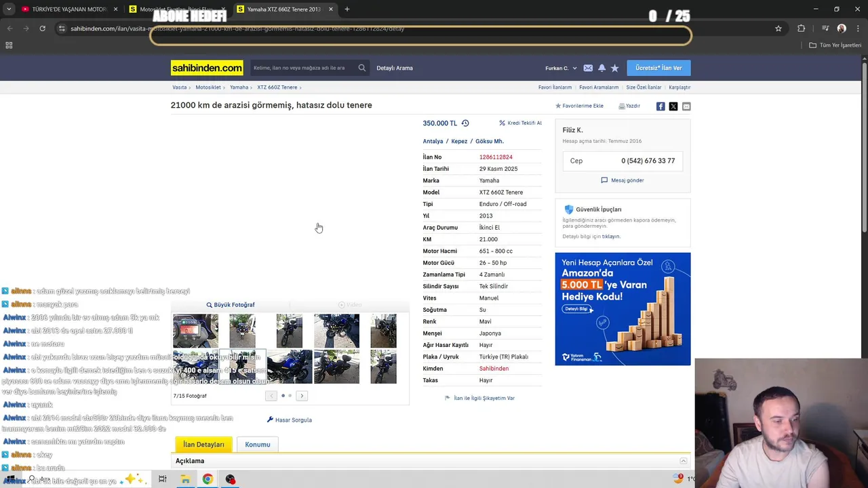Screen dimensions: 868x488
Task: Click tıklayın link in Güvenlik İpuçları
Action: 611,237
